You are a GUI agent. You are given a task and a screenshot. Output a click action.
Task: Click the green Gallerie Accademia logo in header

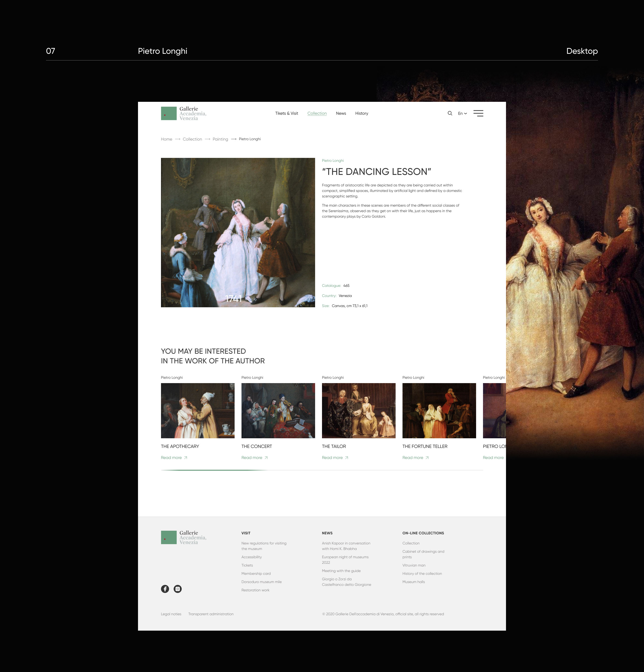click(x=169, y=114)
